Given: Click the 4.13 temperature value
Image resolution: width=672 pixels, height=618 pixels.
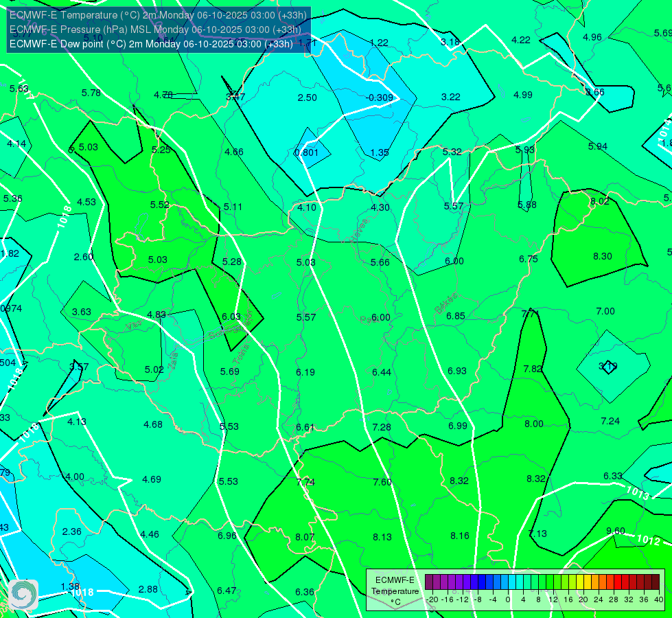Looking at the screenshot, I should tap(77, 422).
